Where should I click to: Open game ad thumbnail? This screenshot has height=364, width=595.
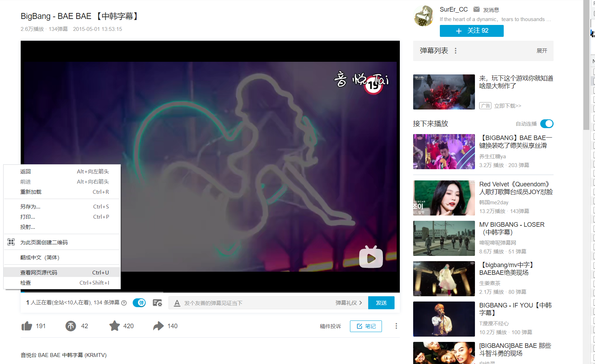pyautogui.click(x=444, y=92)
